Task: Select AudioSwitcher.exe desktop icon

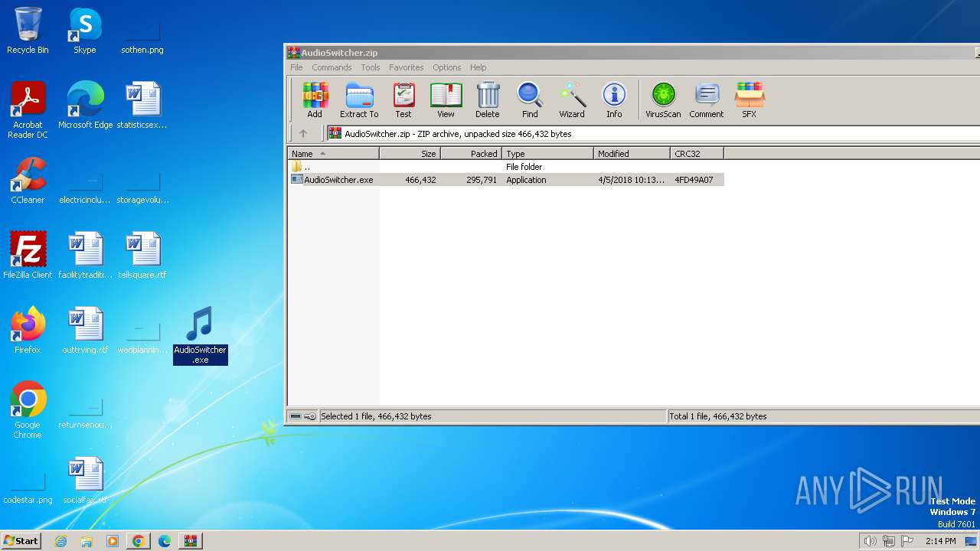Action: click(x=200, y=336)
